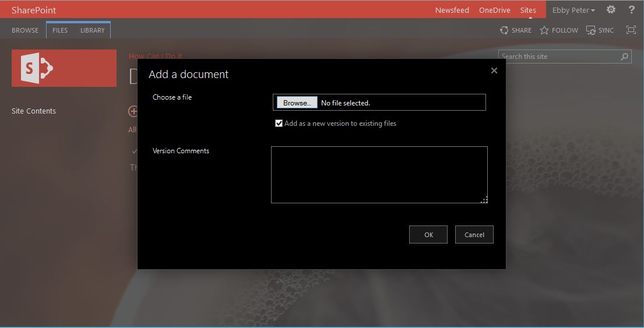Switch to the Files tab
The image size is (644, 328).
click(60, 30)
